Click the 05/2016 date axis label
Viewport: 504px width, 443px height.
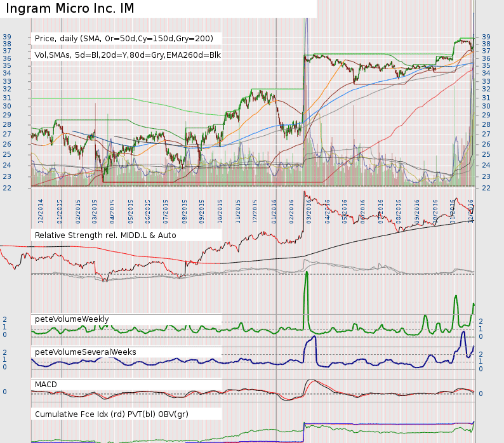pos(345,211)
